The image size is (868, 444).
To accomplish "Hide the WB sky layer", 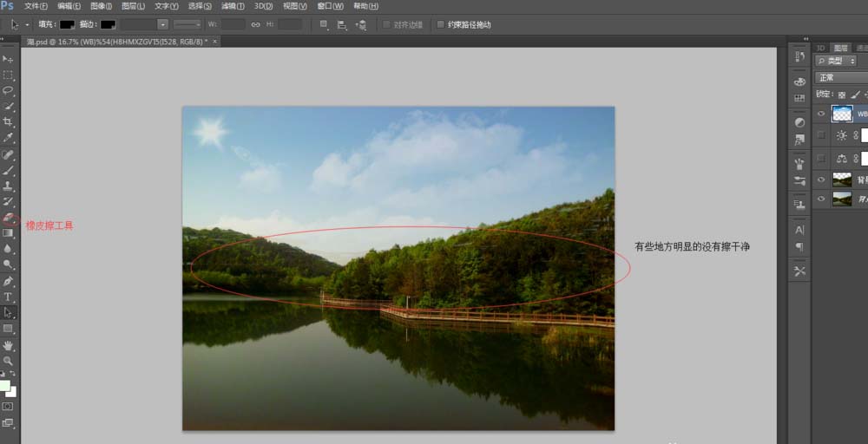I will 821,114.
